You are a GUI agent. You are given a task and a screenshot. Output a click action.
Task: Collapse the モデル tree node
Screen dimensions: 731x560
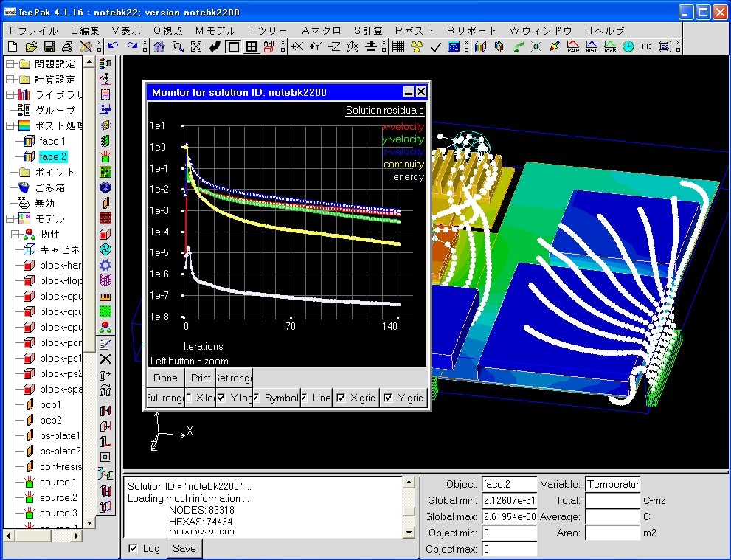pyautogui.click(x=10, y=218)
